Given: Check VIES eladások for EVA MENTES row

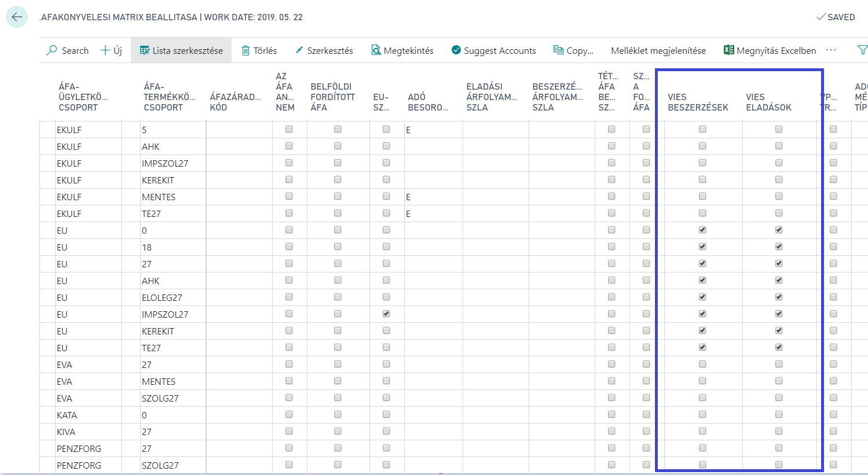Looking at the screenshot, I should click(x=779, y=381).
